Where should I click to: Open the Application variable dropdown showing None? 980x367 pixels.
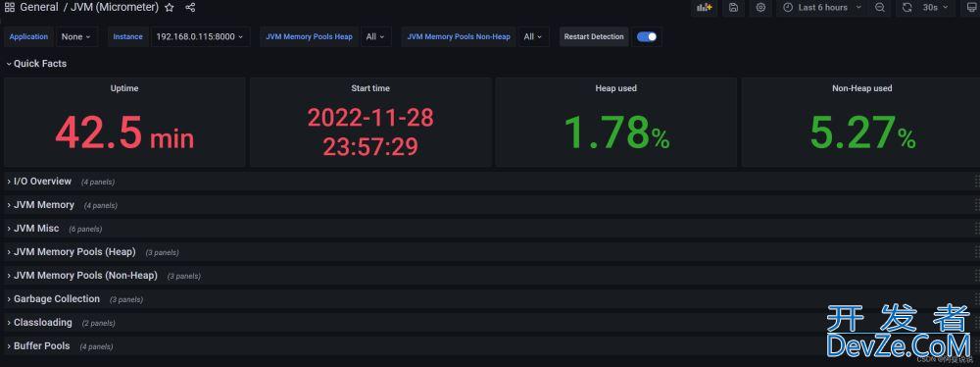[76, 36]
